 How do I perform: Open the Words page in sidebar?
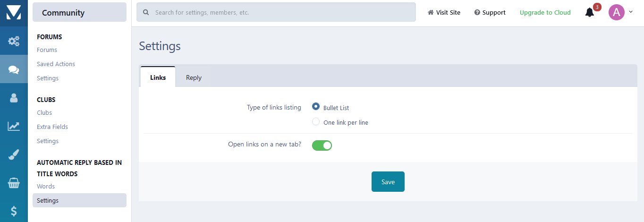click(x=46, y=186)
